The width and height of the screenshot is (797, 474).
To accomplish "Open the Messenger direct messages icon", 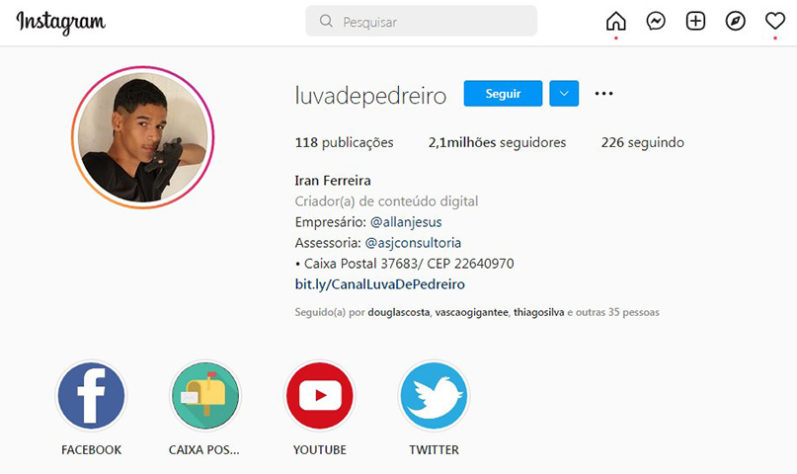I will coord(656,21).
